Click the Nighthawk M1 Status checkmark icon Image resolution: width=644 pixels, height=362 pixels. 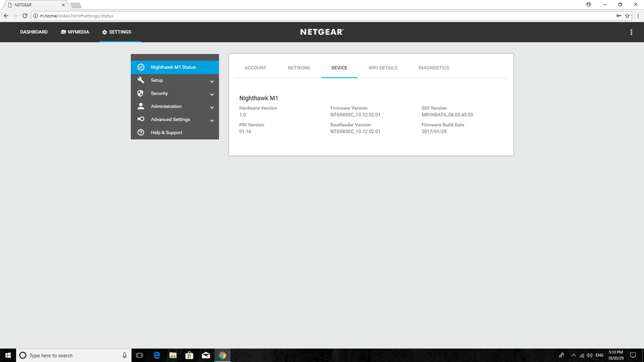(141, 67)
